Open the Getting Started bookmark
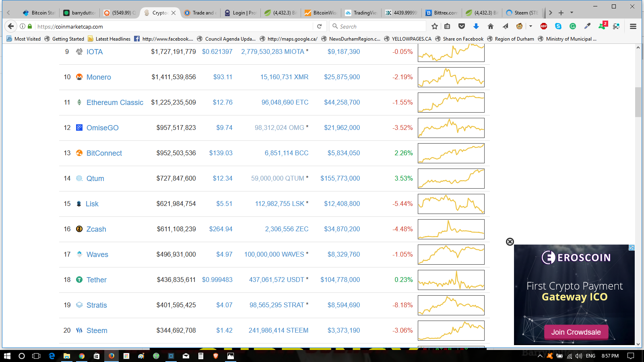The width and height of the screenshot is (644, 362). [64, 39]
